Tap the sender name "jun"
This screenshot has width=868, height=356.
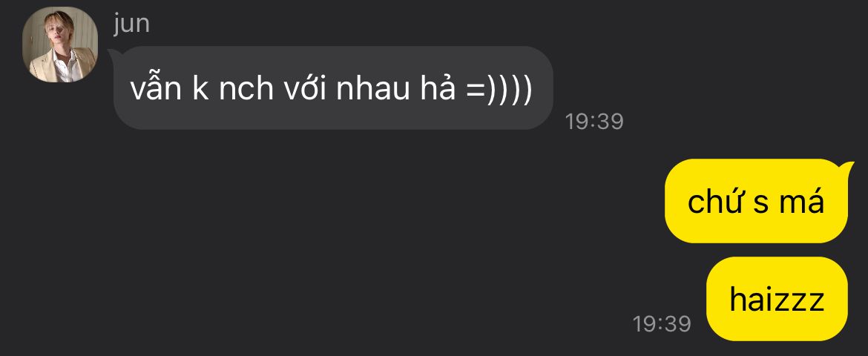click(x=131, y=24)
